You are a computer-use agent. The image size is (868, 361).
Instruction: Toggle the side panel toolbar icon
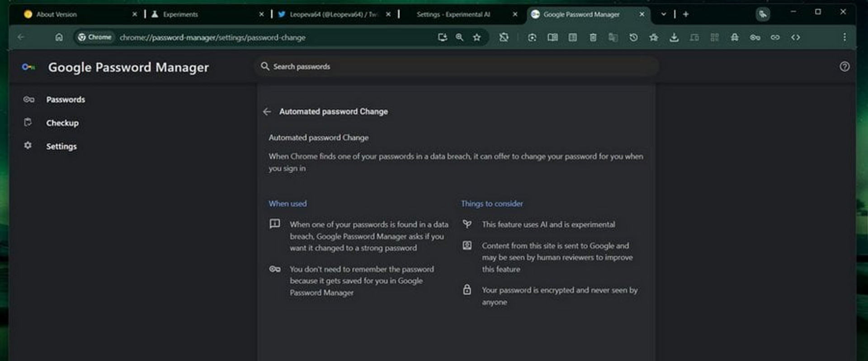click(572, 37)
